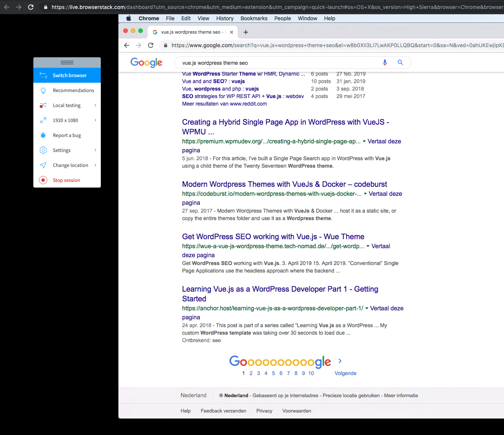Click Feedback verzenden footer link

click(x=223, y=411)
